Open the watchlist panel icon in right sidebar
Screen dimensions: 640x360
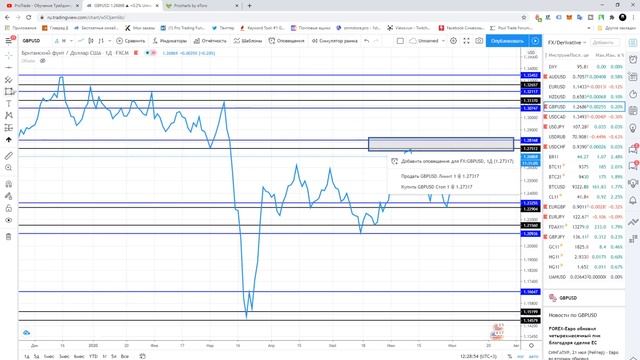coord(633,43)
